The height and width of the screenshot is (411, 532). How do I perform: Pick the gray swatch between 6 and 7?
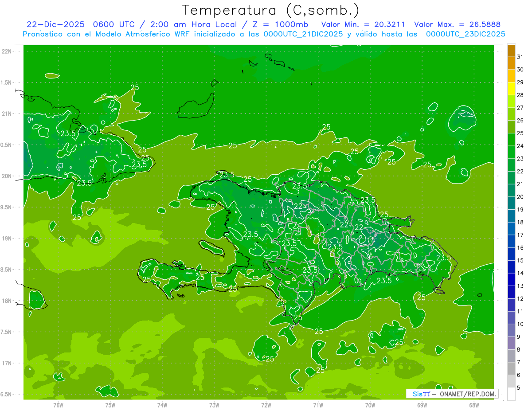point(511,368)
